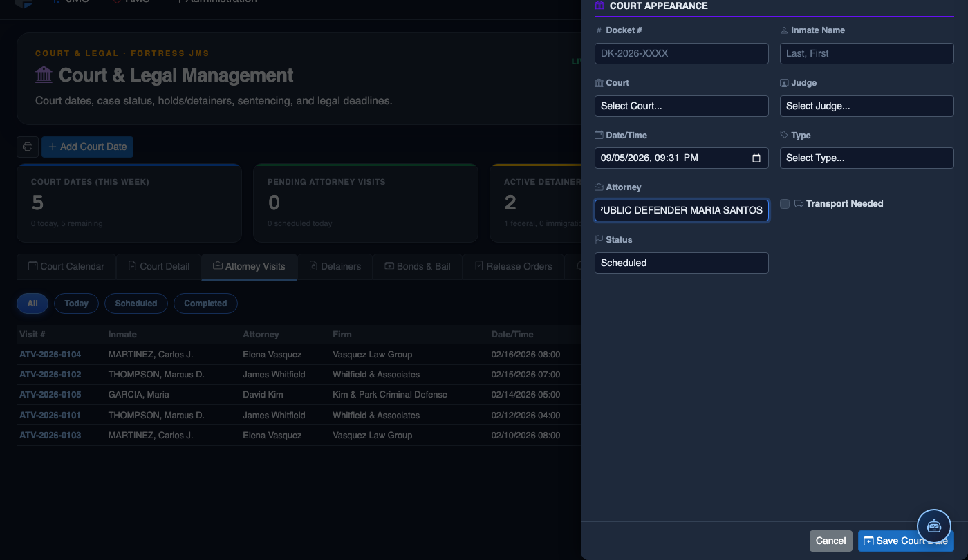The width and height of the screenshot is (968, 560).
Task: Switch to the Court Calendar tab
Action: point(66,266)
